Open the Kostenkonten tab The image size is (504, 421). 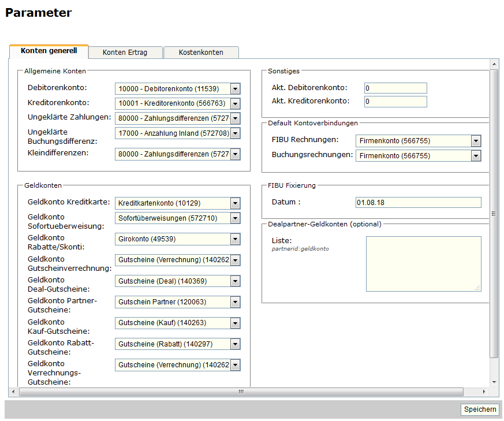click(x=201, y=53)
